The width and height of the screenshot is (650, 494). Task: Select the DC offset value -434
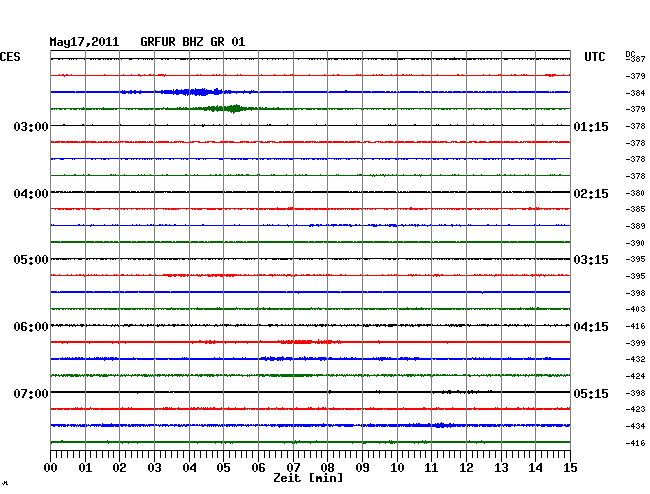pos(635,426)
